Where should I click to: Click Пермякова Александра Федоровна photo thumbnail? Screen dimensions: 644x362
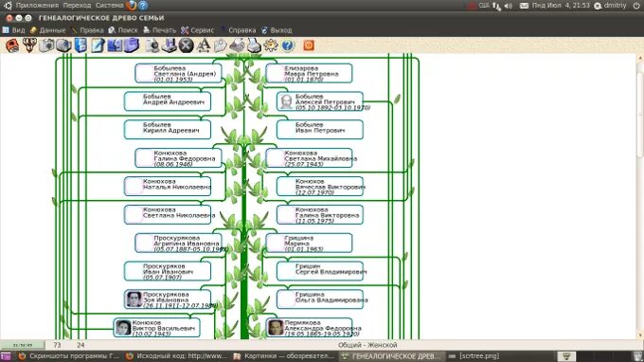tap(276, 328)
